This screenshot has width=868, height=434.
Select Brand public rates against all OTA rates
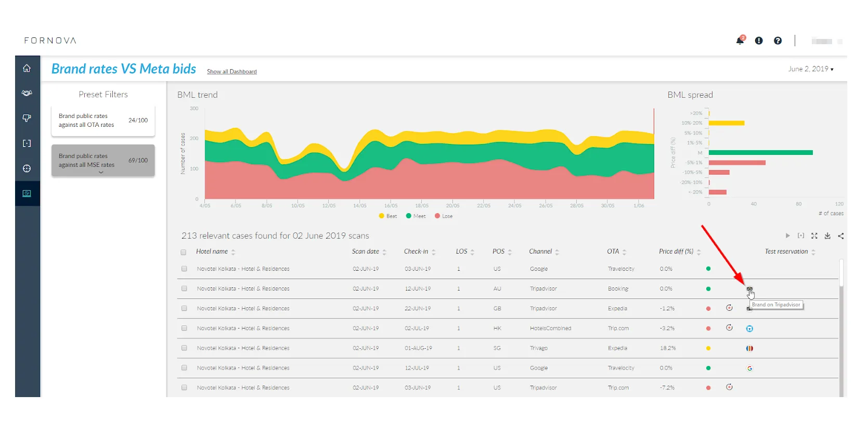coord(103,121)
